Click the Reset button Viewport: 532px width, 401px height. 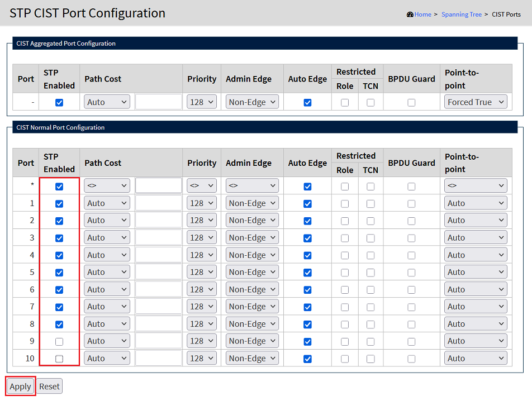(x=49, y=386)
